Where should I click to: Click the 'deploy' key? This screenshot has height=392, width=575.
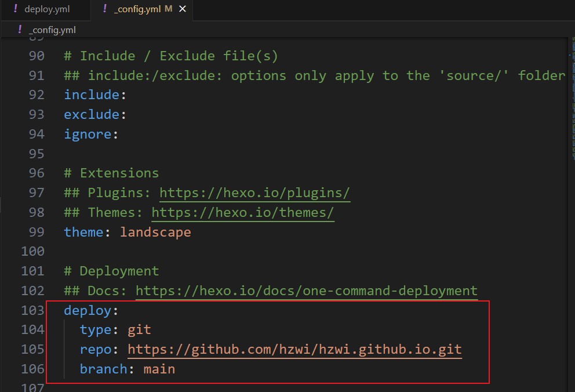(88, 311)
